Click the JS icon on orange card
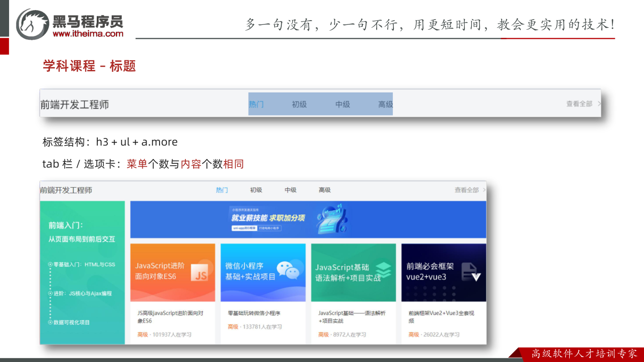 200,273
